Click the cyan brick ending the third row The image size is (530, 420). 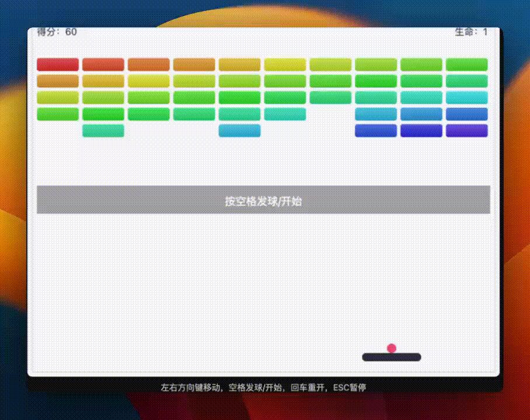pos(467,97)
